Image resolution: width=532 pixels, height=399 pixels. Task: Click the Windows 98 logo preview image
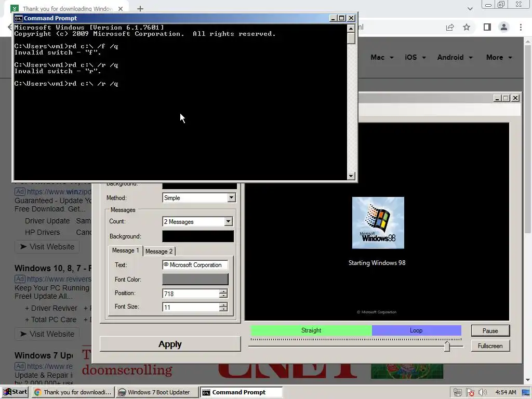378,222
